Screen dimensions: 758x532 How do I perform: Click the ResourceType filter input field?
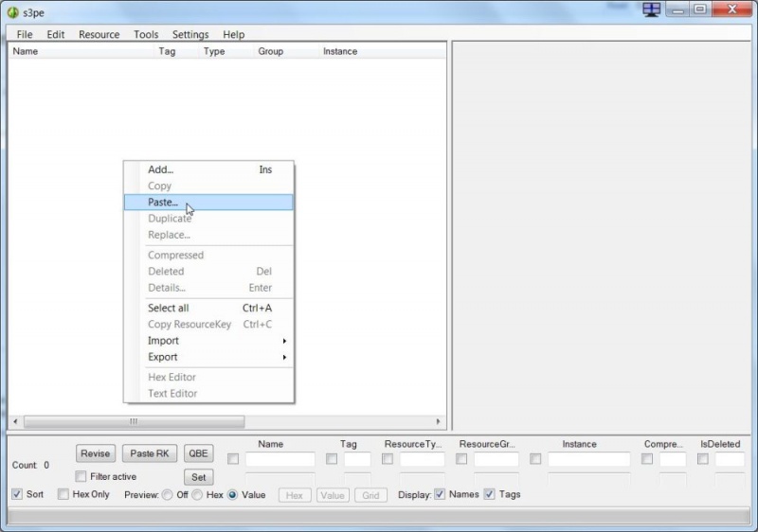422,459
